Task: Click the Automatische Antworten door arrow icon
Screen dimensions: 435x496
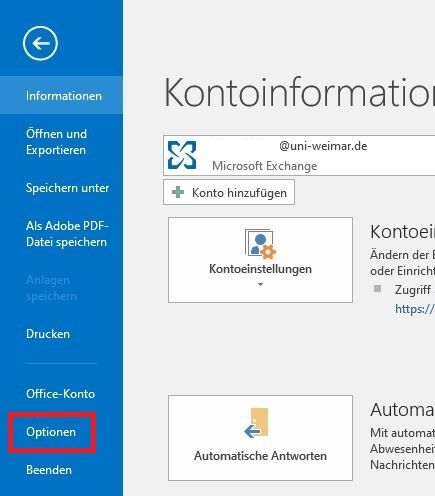Action: click(256, 422)
